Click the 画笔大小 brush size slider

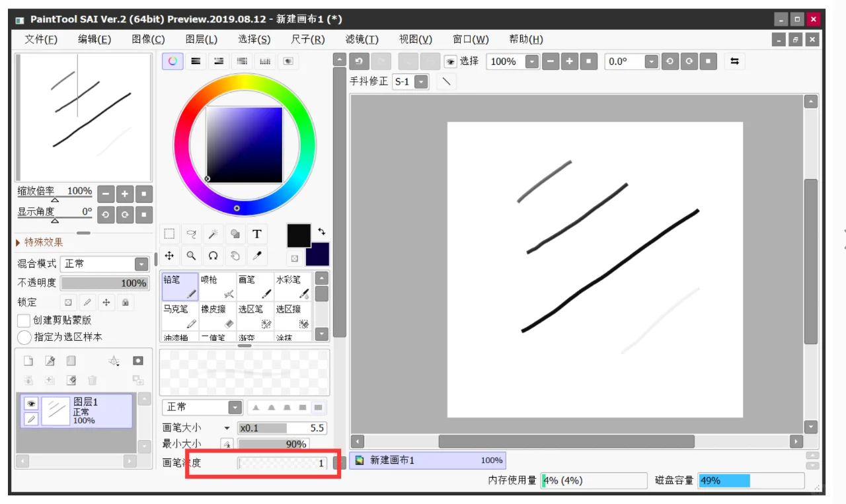click(283, 428)
